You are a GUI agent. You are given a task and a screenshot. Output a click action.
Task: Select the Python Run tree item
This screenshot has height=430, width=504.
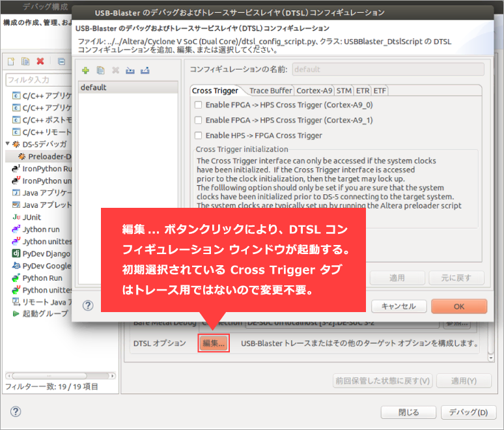pyautogui.click(x=37, y=278)
